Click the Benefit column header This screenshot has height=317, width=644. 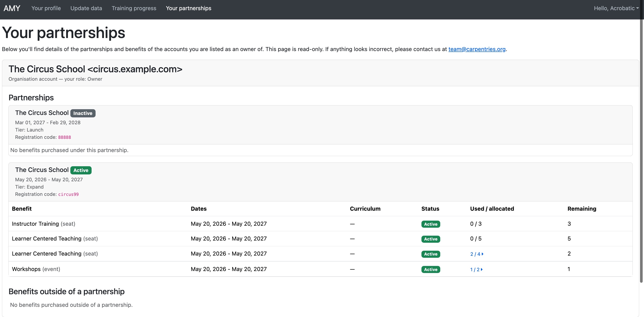22,209
